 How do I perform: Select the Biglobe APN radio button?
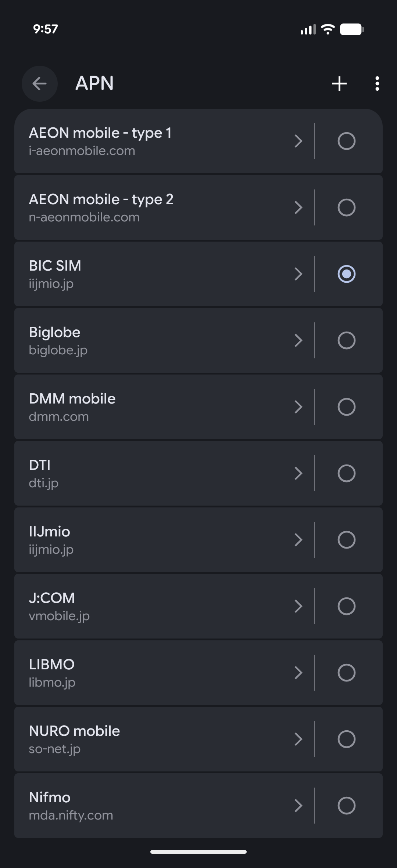pyautogui.click(x=346, y=340)
